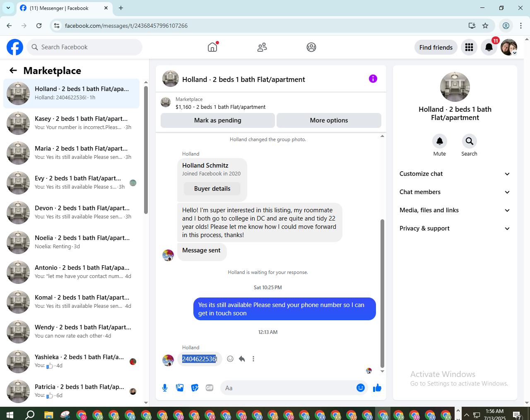
Task: Click the chat messages scrollbar
Action: pos(382,293)
